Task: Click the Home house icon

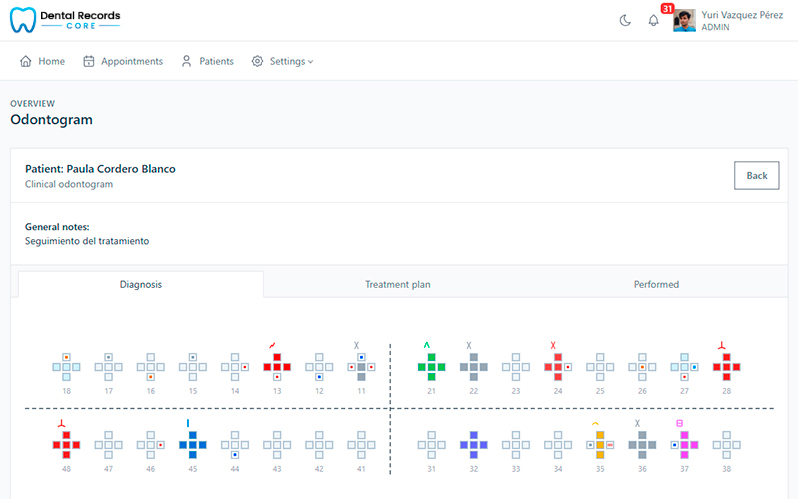Action: click(25, 61)
